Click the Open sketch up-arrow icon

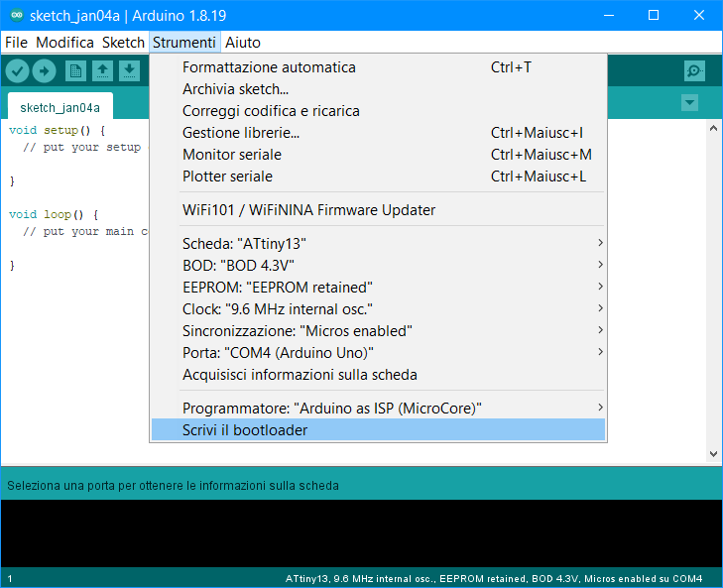tap(102, 70)
